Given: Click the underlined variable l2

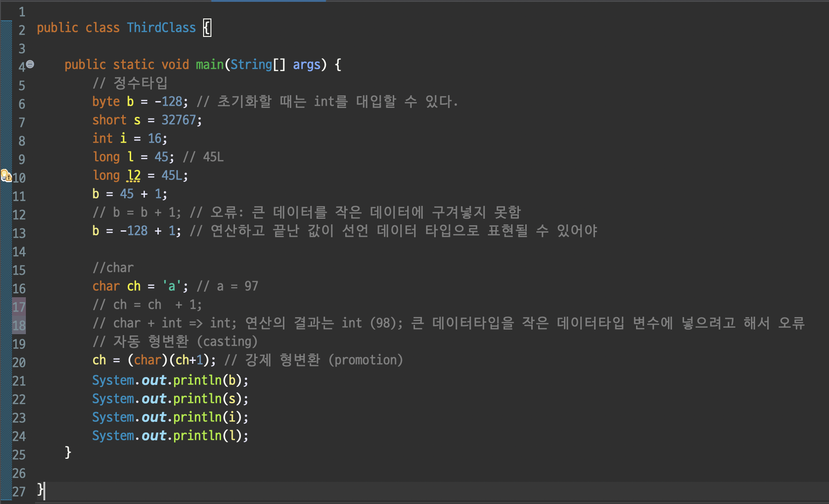Looking at the screenshot, I should point(134,175).
